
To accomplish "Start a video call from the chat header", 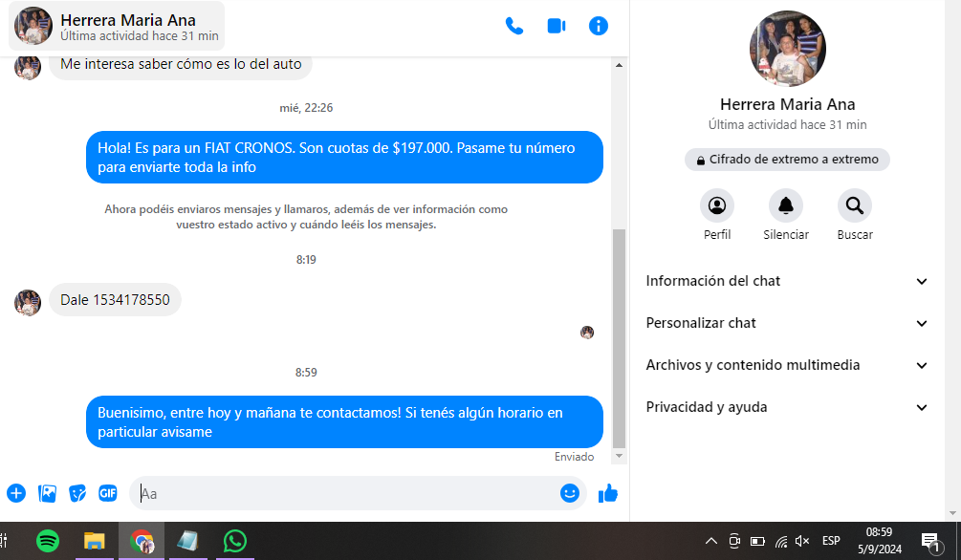I will coord(557,26).
